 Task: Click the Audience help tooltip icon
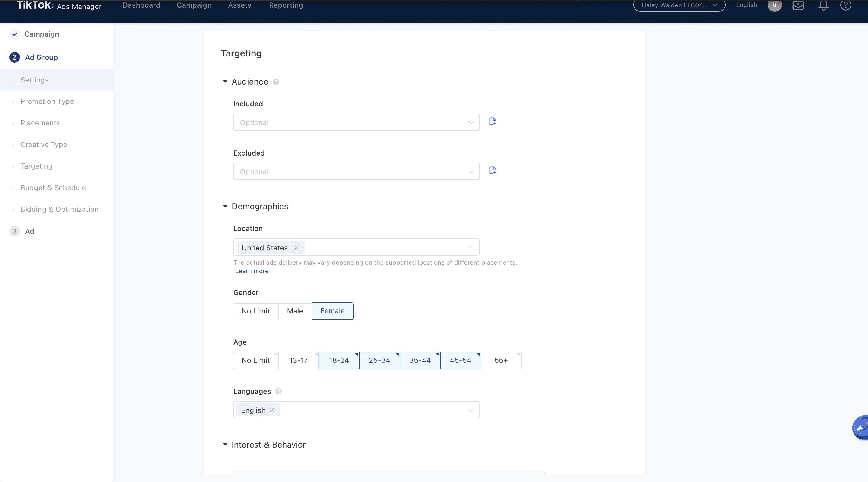coord(276,82)
